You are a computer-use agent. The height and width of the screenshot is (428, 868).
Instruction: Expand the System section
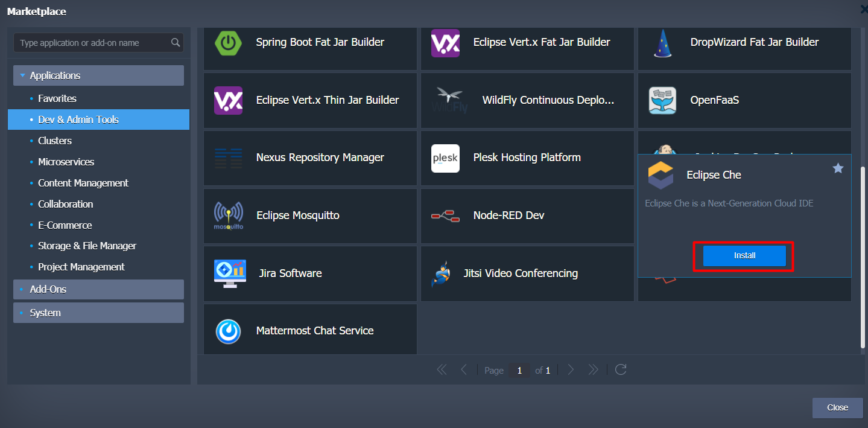coord(98,313)
